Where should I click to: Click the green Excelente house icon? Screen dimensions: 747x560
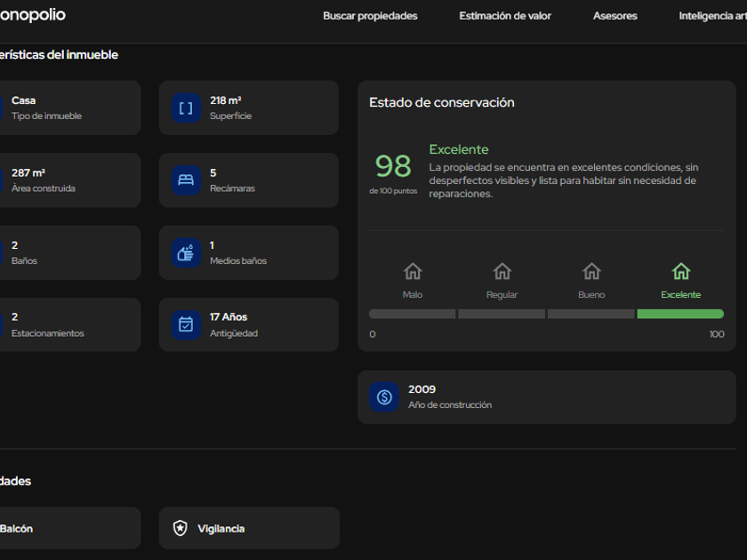tap(681, 271)
